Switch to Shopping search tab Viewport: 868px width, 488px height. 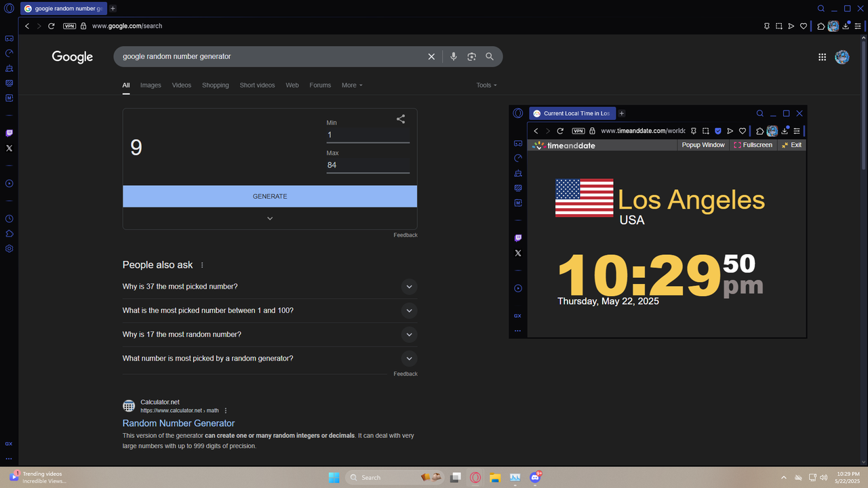click(x=216, y=85)
